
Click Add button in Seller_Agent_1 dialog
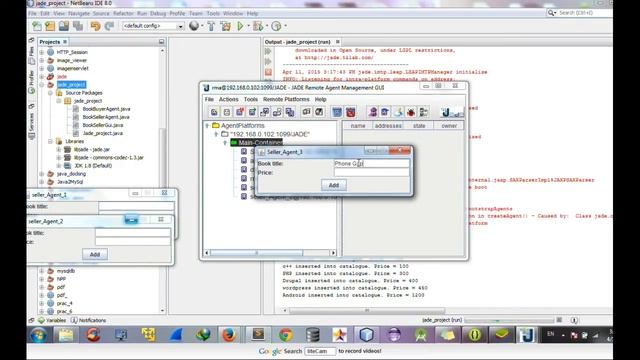pos(333,185)
